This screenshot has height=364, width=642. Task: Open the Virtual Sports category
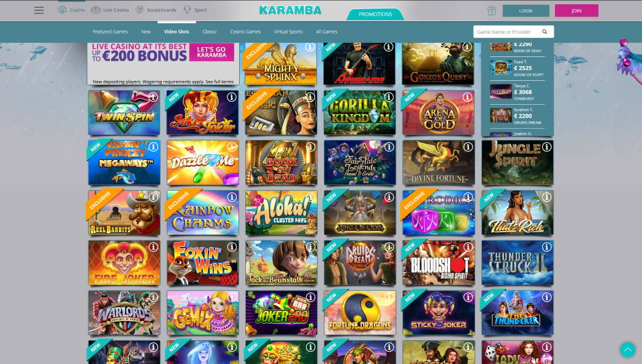click(288, 31)
